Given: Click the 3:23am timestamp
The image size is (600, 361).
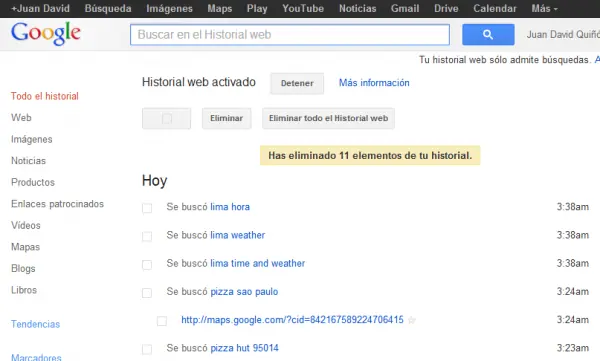Looking at the screenshot, I should 573,348.
